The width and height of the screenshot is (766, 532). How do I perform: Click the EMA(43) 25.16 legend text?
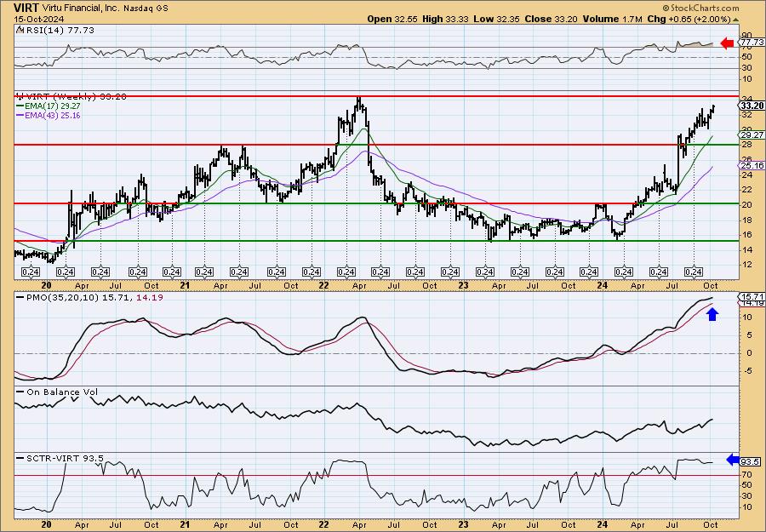pos(53,116)
